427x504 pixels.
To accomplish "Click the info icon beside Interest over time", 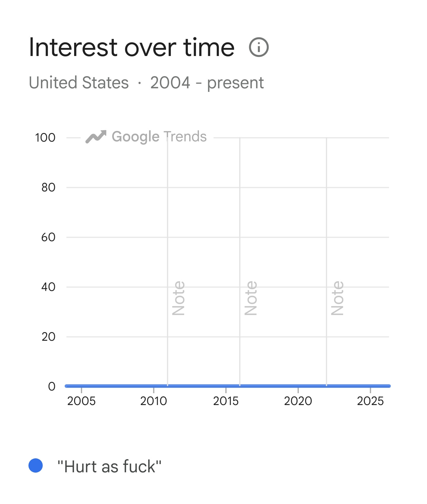I will (259, 47).
